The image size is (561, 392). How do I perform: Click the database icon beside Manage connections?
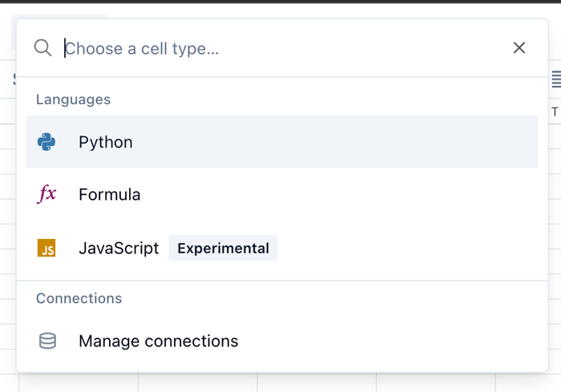[x=47, y=341]
